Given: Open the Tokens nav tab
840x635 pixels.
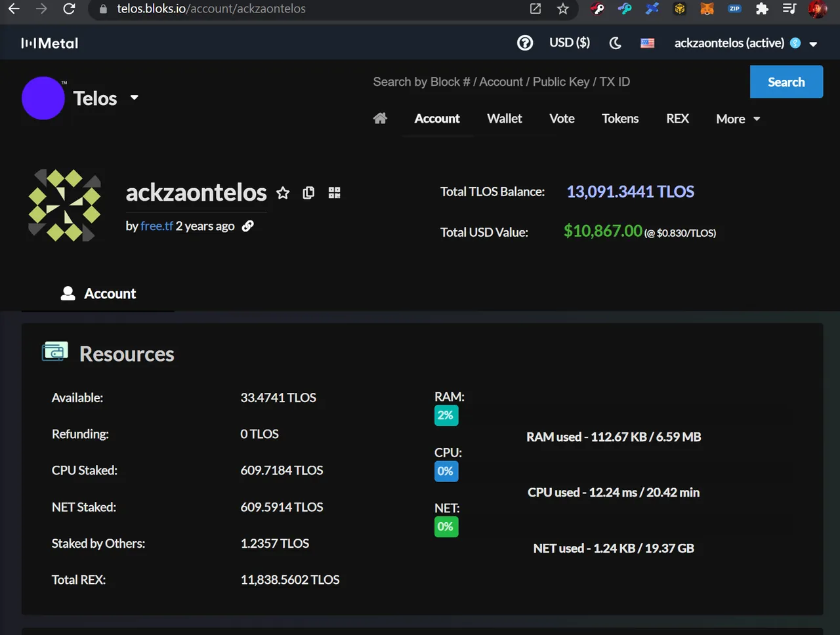Looking at the screenshot, I should 620,119.
